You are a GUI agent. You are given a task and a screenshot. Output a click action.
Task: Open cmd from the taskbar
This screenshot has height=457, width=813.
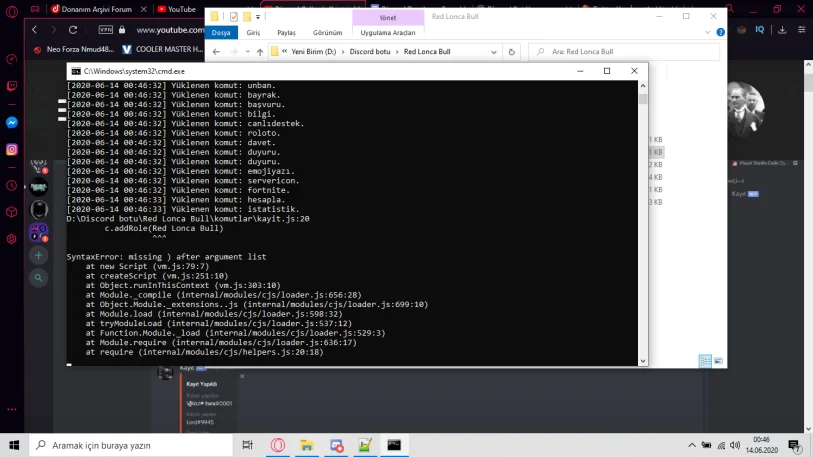pyautogui.click(x=394, y=445)
